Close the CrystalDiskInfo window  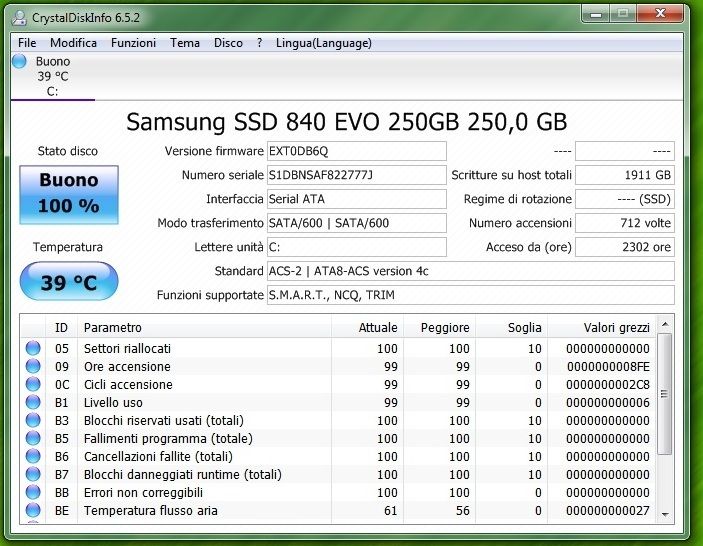tap(660, 14)
